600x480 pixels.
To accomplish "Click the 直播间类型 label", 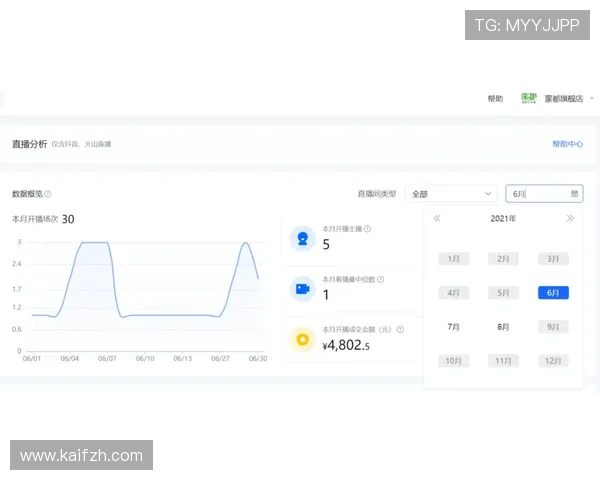I will [377, 194].
